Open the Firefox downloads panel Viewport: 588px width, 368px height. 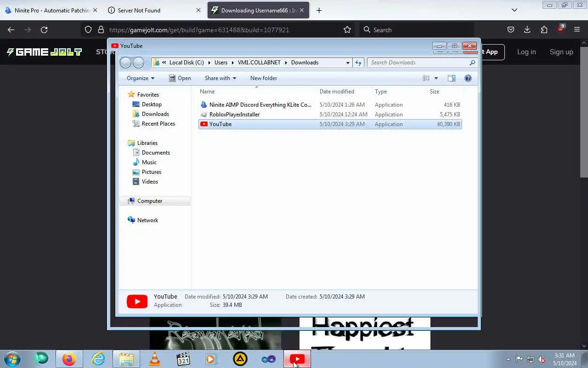(527, 29)
